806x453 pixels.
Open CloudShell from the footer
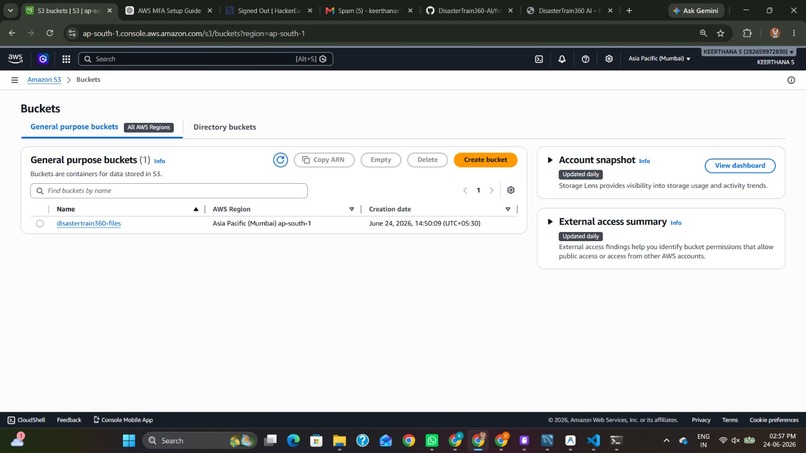tap(26, 420)
